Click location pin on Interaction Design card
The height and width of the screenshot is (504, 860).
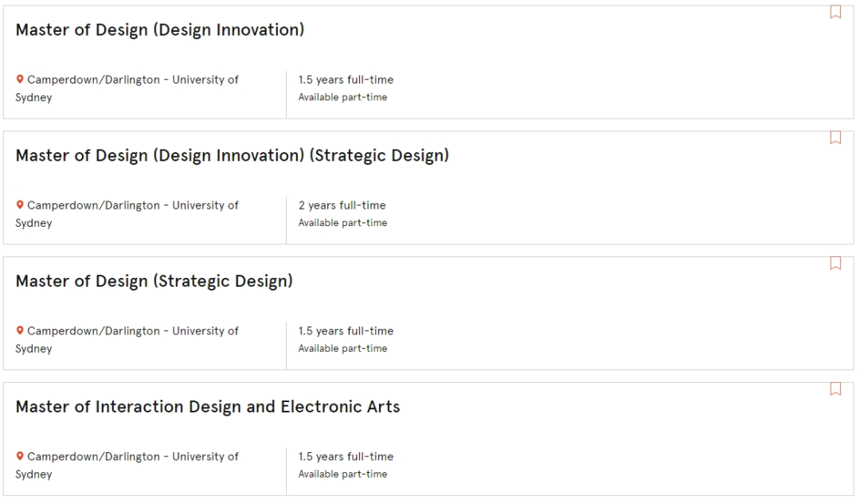click(20, 456)
